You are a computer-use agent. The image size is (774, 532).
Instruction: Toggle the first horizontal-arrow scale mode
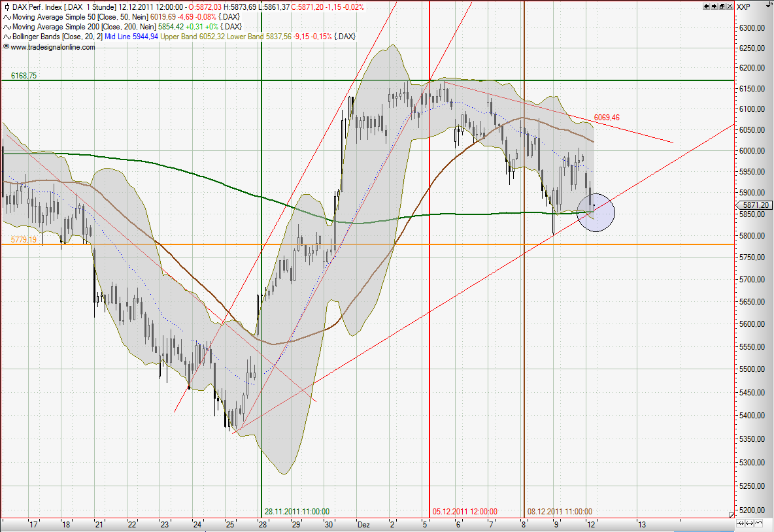tap(740, 523)
